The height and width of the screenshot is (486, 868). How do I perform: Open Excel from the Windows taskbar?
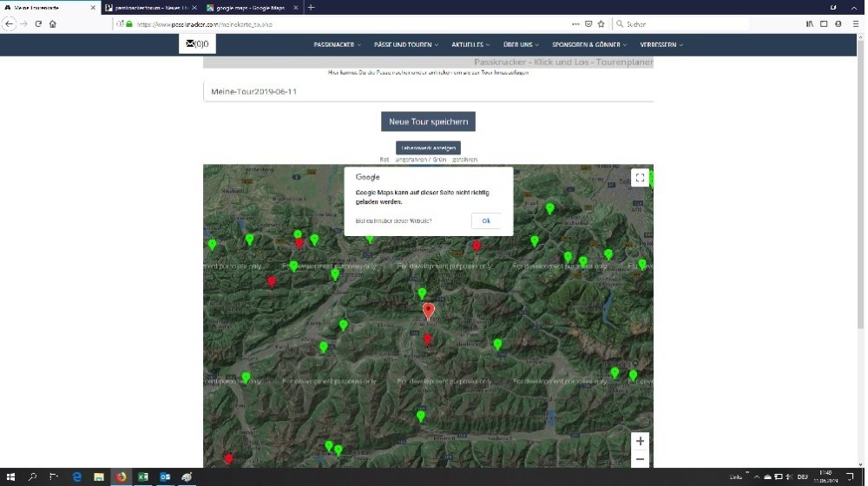coord(142,476)
